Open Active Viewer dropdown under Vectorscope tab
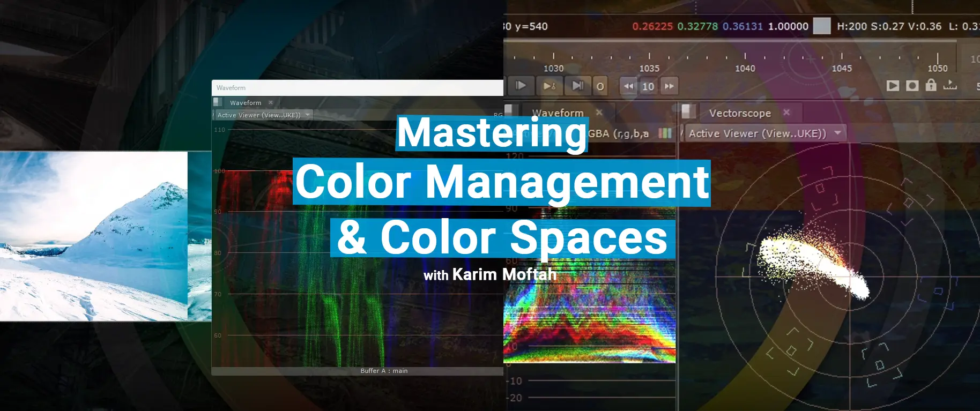980x411 pixels. (764, 133)
